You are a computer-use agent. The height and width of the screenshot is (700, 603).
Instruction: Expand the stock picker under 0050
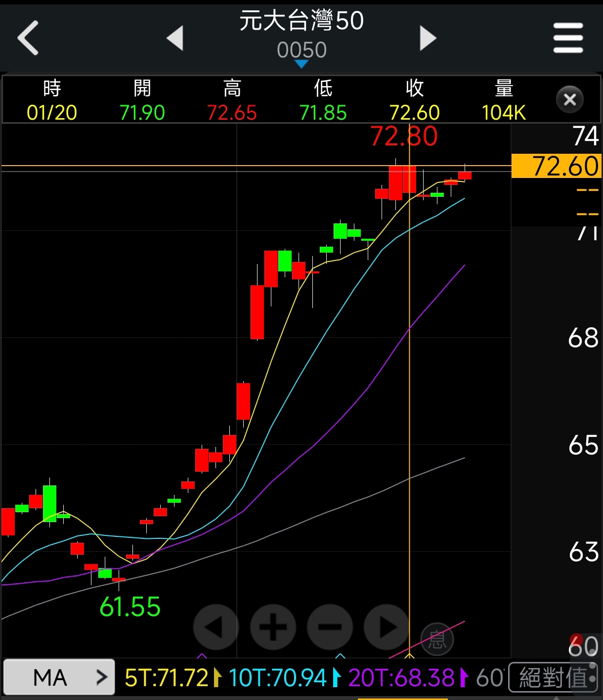click(301, 64)
